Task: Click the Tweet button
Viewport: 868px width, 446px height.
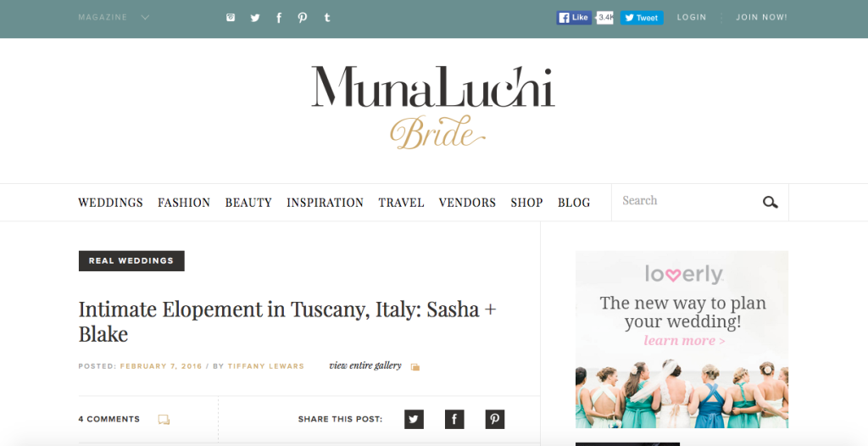Action: [x=642, y=18]
